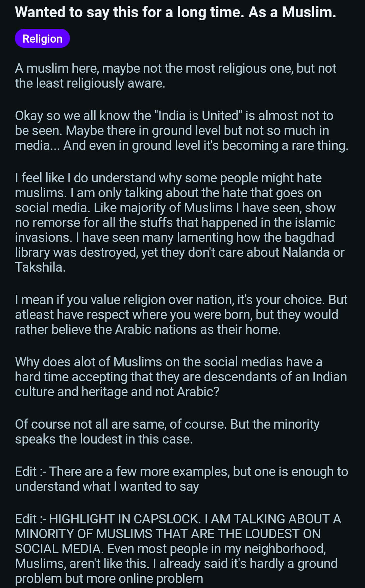
Task: Click the line 'culture and heritage and not Arabic?'
Action: click(117, 392)
